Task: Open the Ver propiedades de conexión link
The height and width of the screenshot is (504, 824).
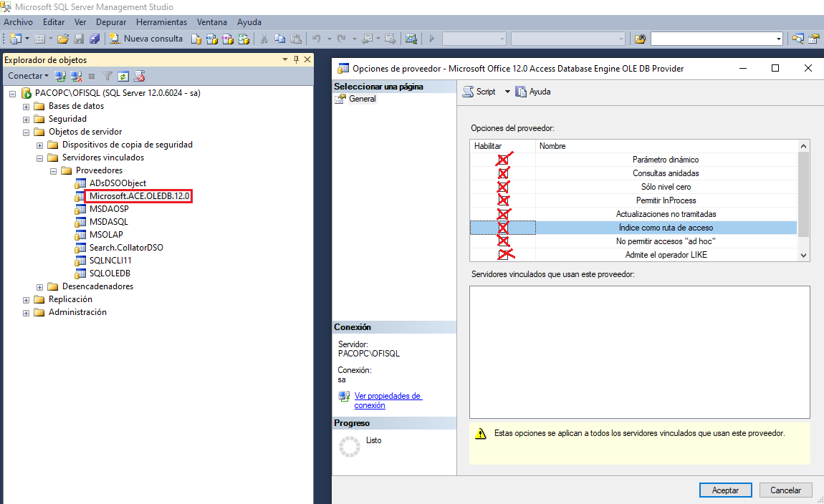Action: 388,401
